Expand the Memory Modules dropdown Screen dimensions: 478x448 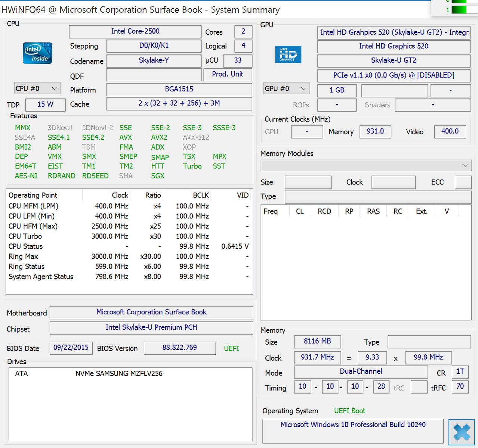coord(366,165)
